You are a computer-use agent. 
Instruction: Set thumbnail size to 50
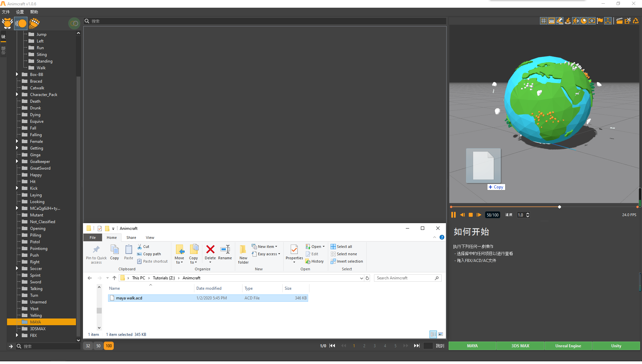(x=98, y=346)
